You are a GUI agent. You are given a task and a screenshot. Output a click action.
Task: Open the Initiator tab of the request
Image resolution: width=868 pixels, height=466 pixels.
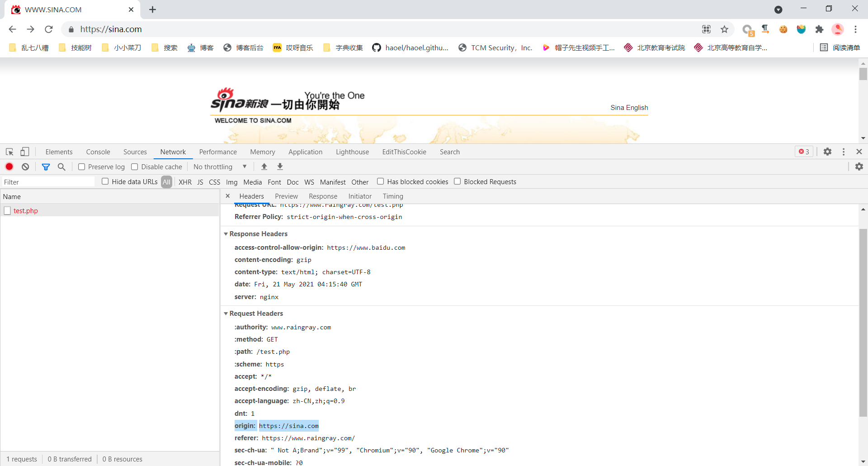coord(360,196)
